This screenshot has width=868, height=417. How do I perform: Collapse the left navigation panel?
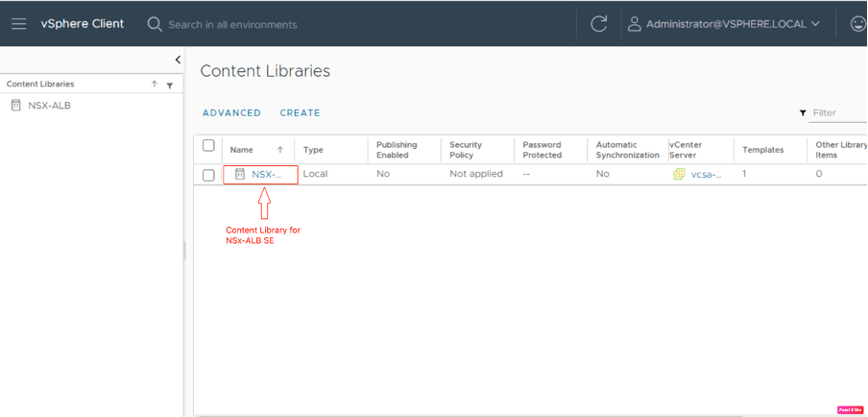pos(178,61)
